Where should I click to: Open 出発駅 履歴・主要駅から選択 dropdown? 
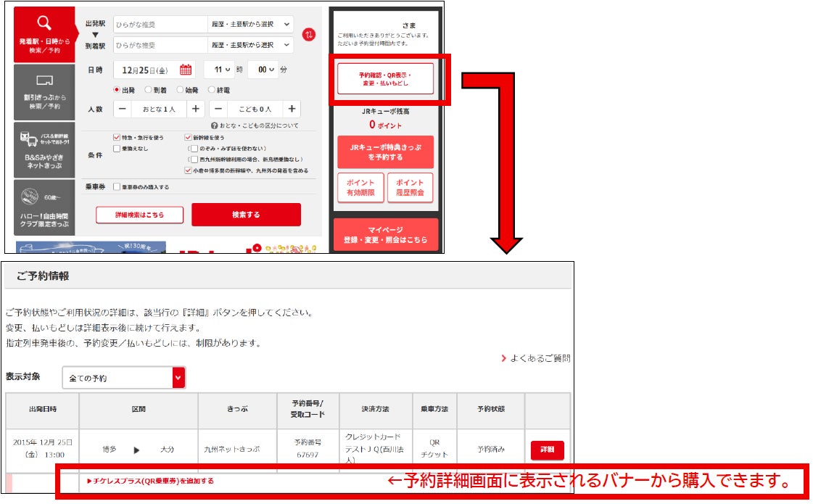[x=250, y=25]
